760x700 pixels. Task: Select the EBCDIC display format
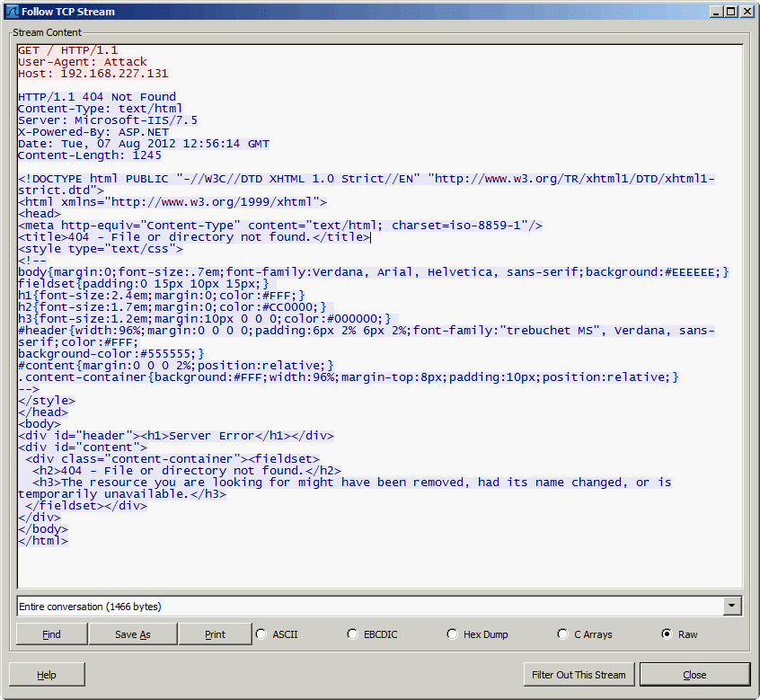coord(352,634)
